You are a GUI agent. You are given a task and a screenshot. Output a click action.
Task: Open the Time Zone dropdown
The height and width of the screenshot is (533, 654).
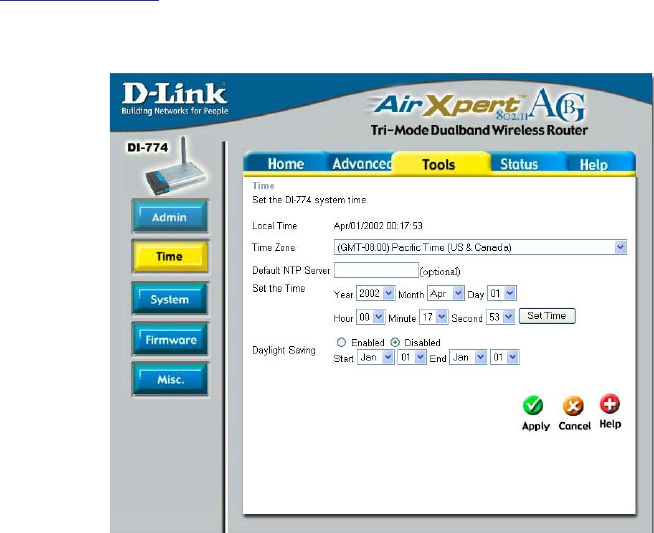(480, 247)
